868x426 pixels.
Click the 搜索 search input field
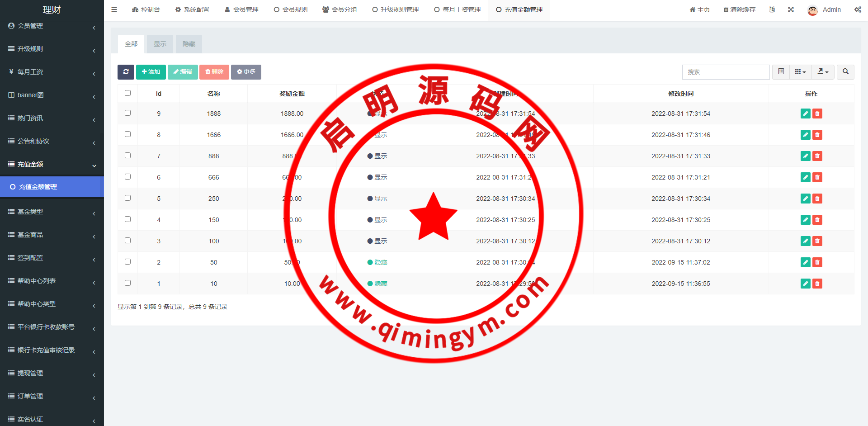[726, 72]
